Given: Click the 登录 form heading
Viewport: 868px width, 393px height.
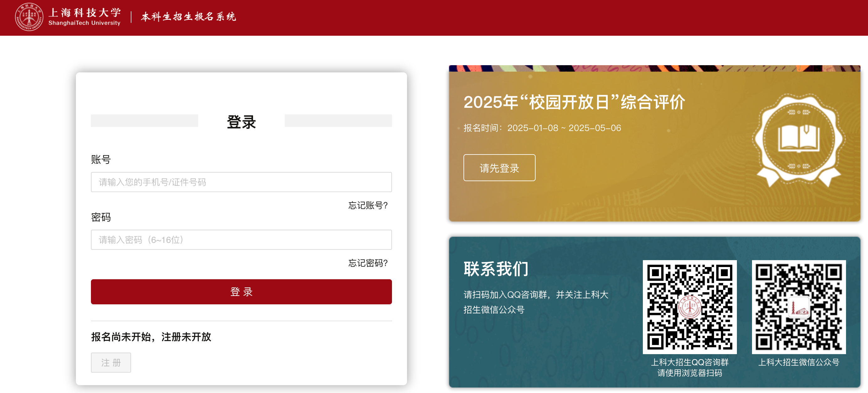Looking at the screenshot, I should 241,122.
